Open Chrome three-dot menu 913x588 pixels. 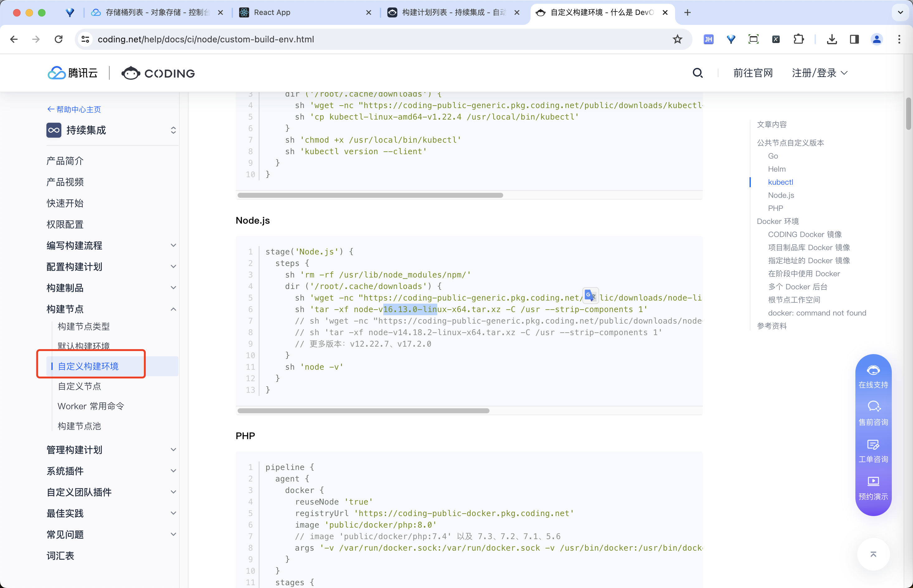click(x=899, y=39)
